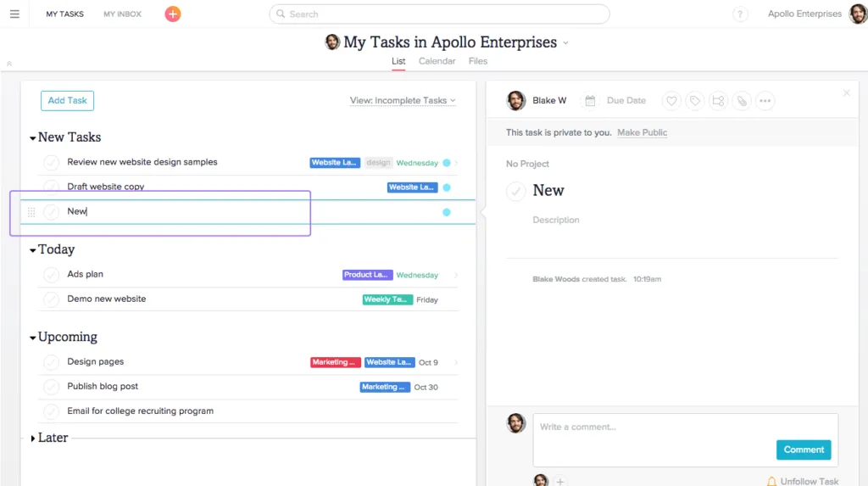The image size is (868, 486).
Task: Mark Ads plan complete
Action: pos(51,274)
